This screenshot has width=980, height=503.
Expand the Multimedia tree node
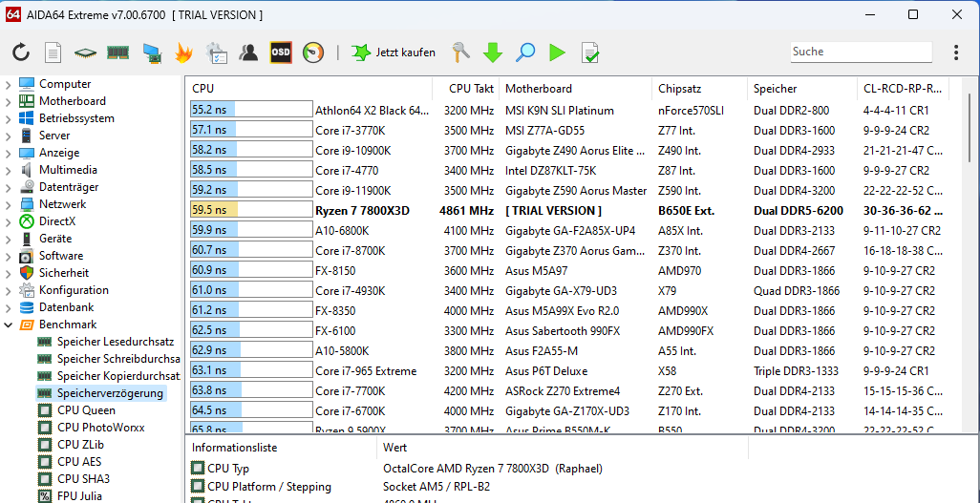[x=9, y=170]
